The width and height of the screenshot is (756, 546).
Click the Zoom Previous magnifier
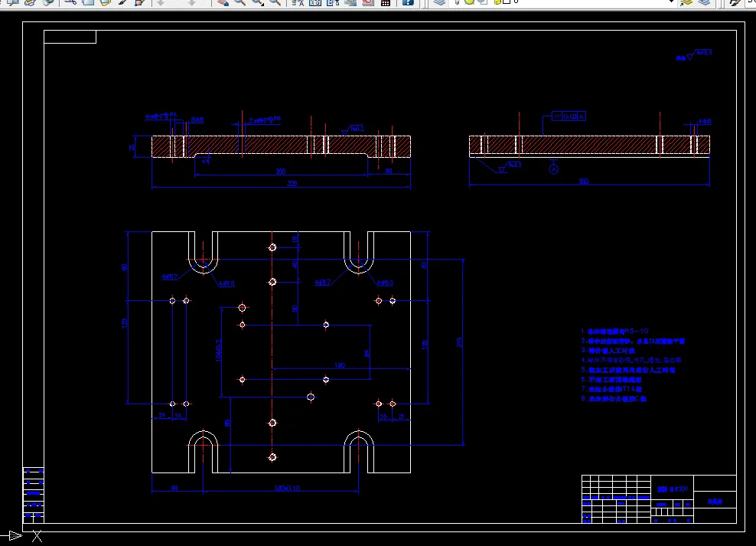click(x=275, y=2)
